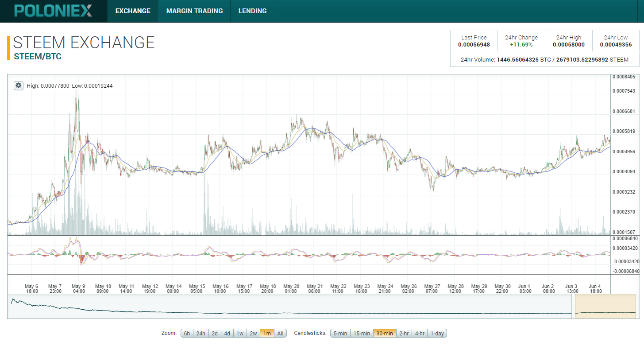The image size is (644, 346).
Task: Select 30-min candlesticks
Action: (385, 333)
